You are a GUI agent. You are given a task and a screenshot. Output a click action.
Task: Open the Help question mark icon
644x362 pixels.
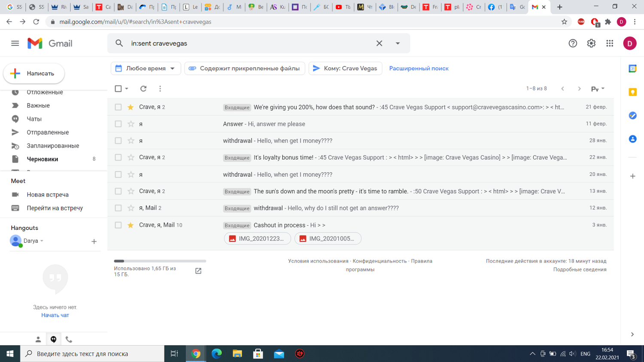(573, 43)
